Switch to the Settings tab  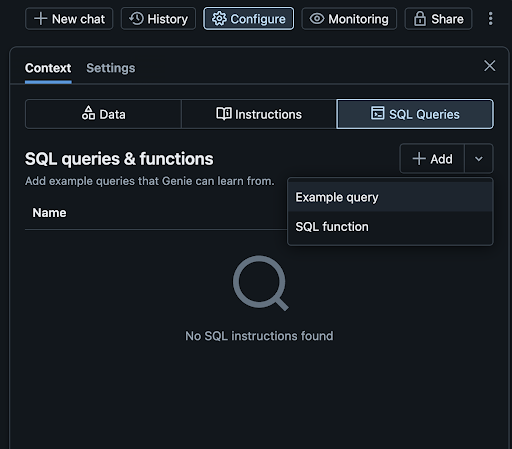click(111, 68)
